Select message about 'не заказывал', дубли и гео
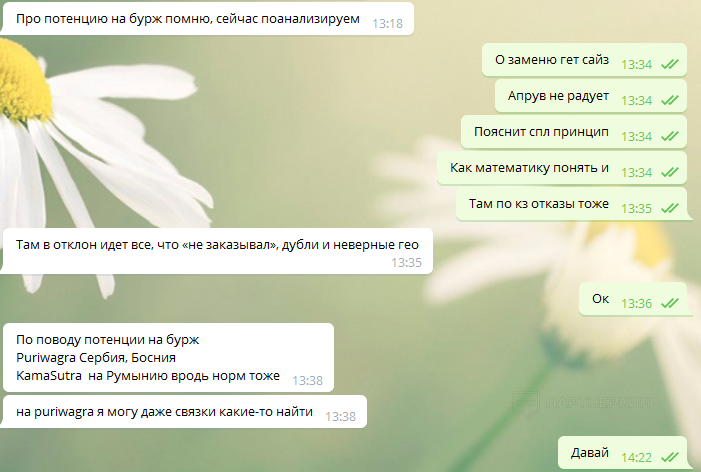 (217, 251)
